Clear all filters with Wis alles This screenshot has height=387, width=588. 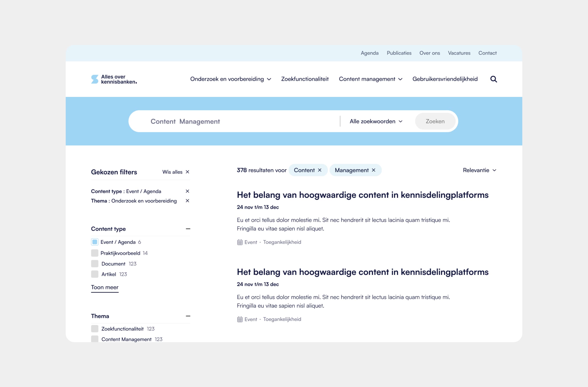[x=176, y=172]
